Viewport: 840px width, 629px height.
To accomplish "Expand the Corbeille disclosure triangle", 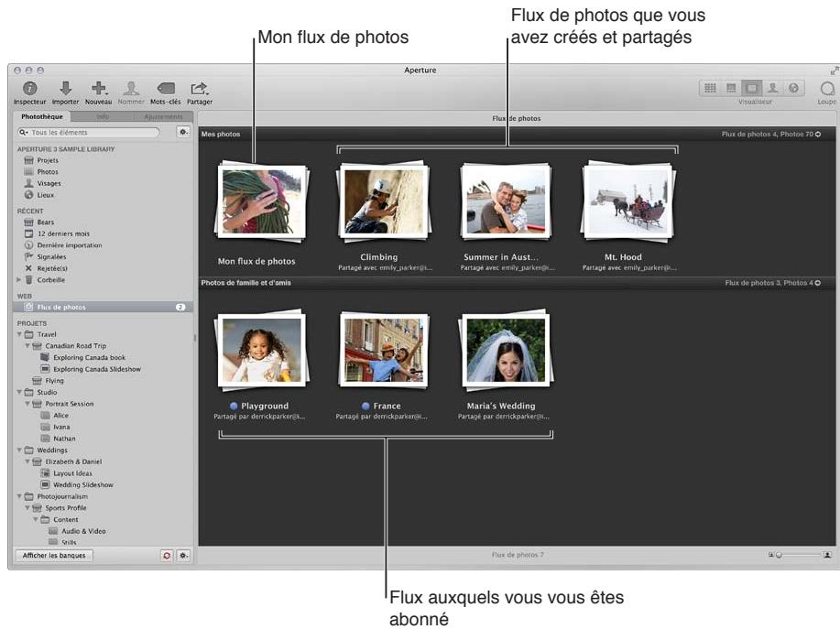I will (18, 279).
